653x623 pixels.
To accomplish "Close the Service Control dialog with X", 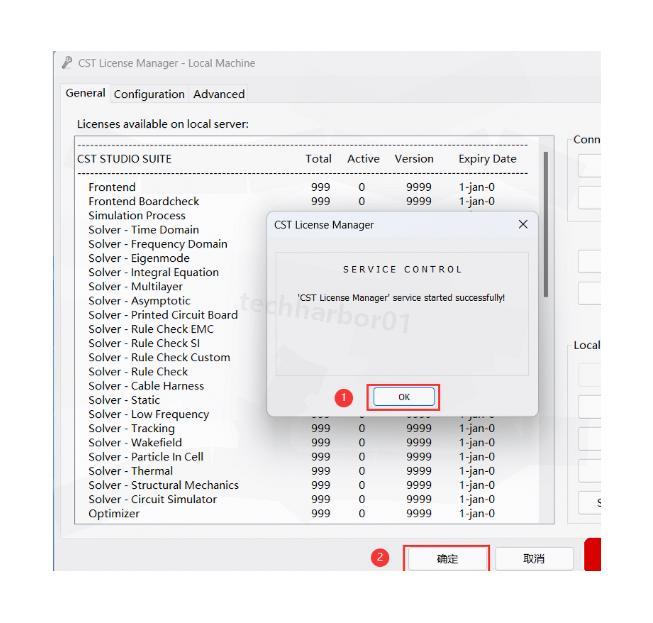I will click(x=523, y=226).
